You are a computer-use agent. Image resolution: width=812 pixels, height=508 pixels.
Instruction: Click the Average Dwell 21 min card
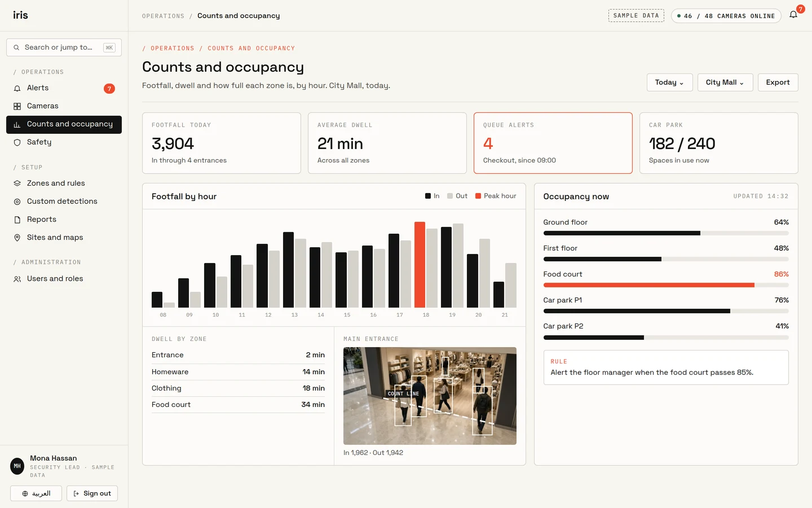click(387, 143)
